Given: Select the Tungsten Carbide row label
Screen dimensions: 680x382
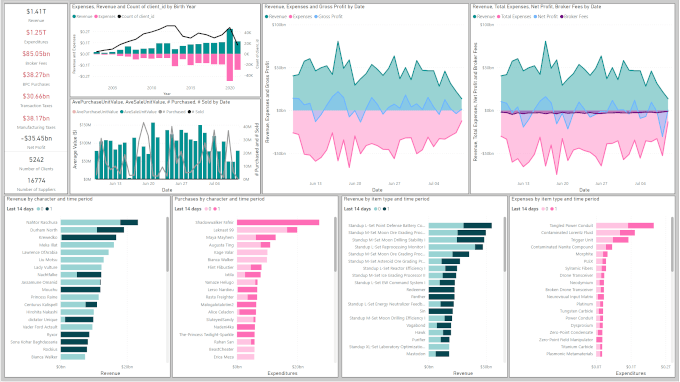Looking at the screenshot, I should (576, 311).
